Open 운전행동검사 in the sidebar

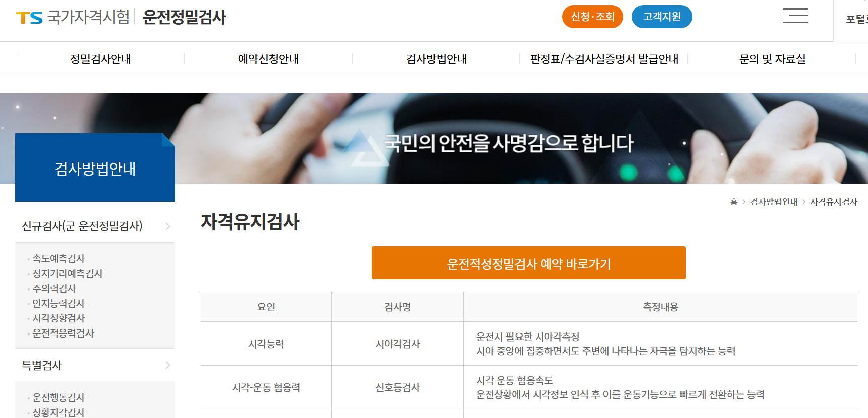(59, 397)
